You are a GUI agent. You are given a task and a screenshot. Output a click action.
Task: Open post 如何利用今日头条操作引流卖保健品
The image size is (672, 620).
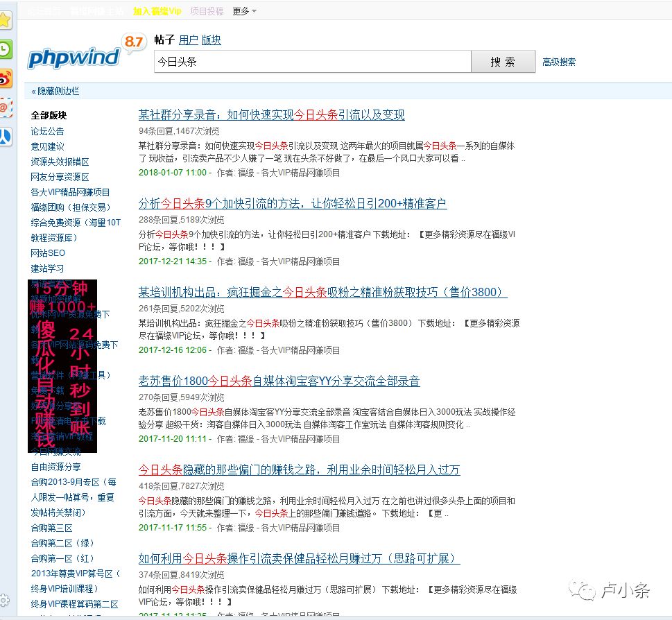pos(299,559)
